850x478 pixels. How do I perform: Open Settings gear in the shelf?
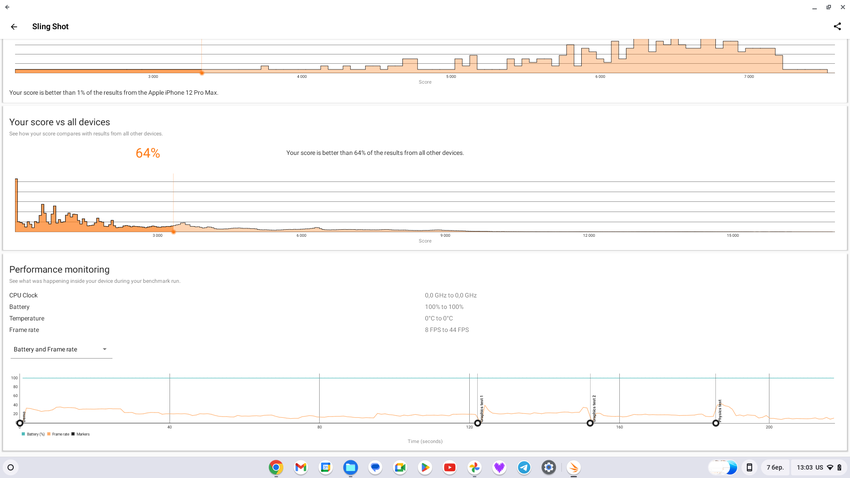coord(549,467)
